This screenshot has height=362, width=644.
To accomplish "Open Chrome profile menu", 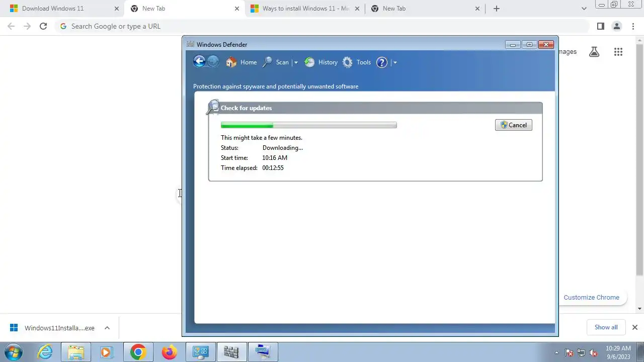I will coord(616,26).
